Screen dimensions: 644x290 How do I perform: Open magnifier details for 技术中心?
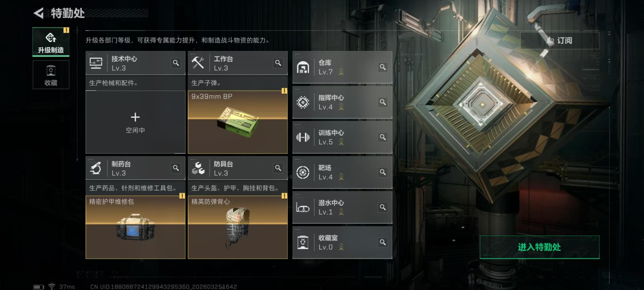176,63
